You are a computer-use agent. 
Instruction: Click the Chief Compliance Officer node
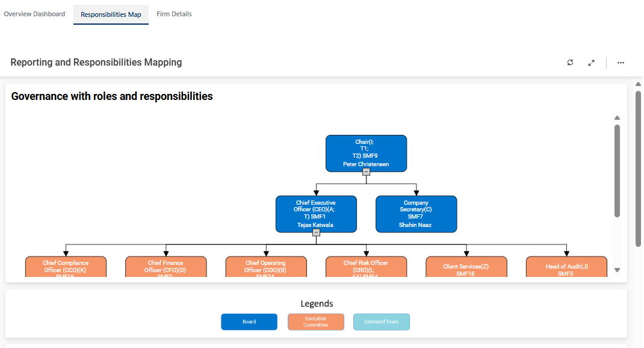pyautogui.click(x=66, y=267)
